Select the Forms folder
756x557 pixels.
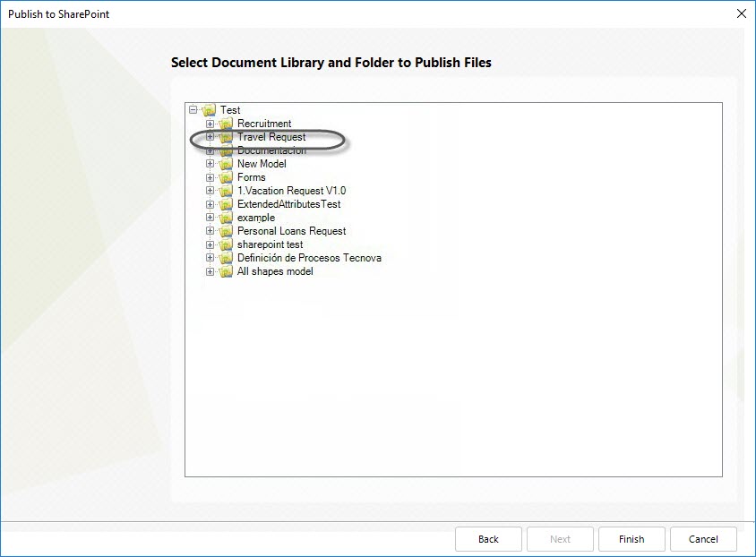[251, 177]
